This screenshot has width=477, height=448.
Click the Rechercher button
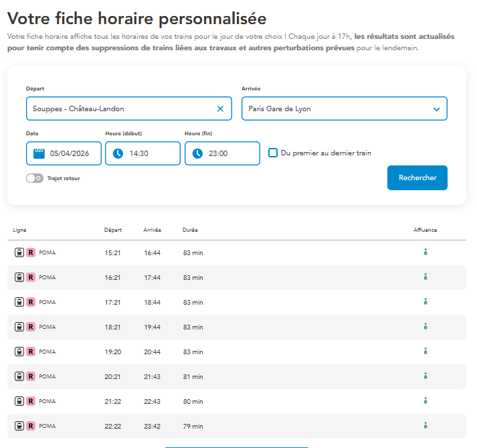pyautogui.click(x=417, y=177)
